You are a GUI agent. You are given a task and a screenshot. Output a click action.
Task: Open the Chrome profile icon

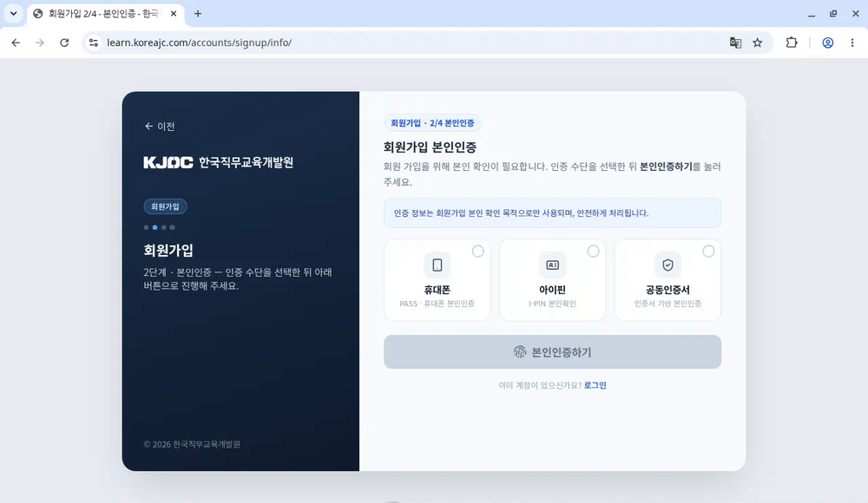point(827,42)
